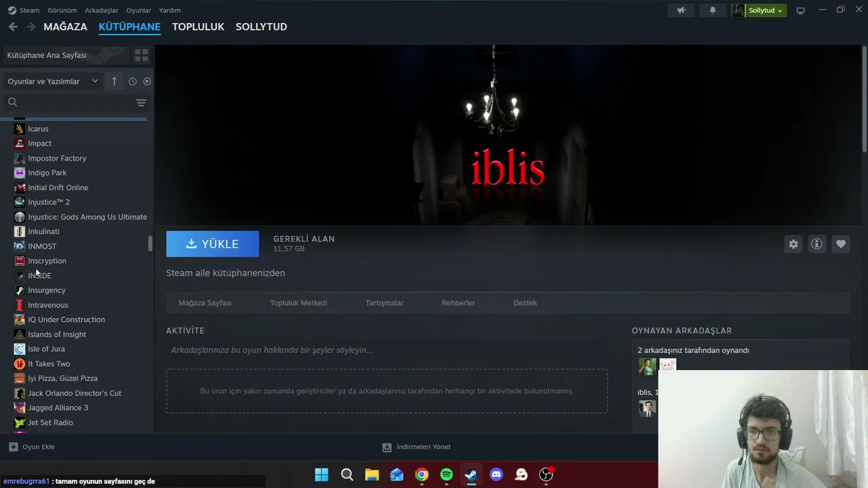Viewport: 868px width, 488px height.
Task: Open the Oyunlar menu
Action: point(138,10)
